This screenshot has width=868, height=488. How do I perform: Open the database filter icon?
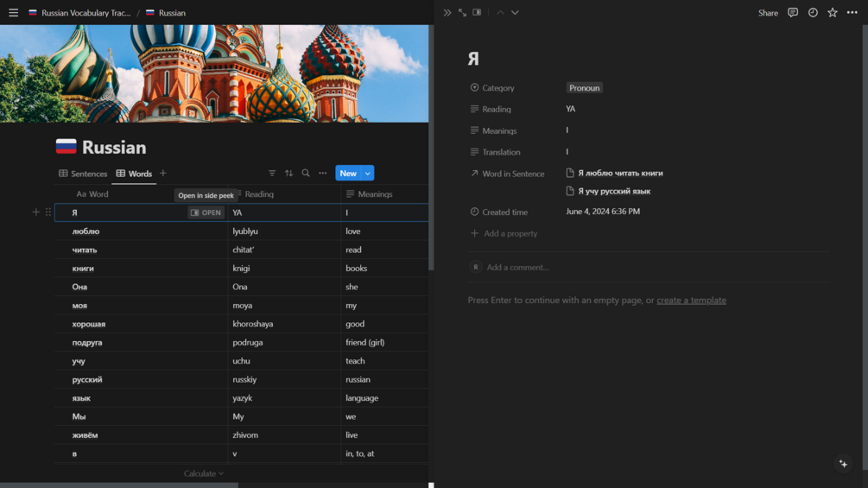click(272, 174)
